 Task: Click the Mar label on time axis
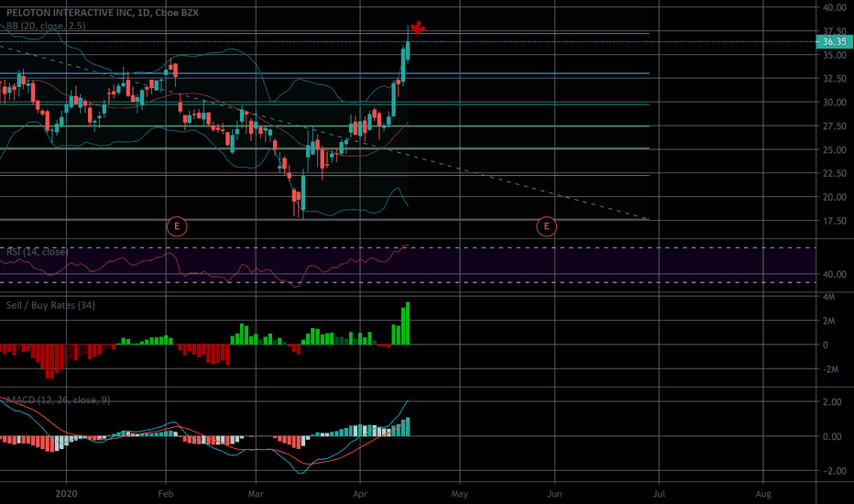[256, 494]
